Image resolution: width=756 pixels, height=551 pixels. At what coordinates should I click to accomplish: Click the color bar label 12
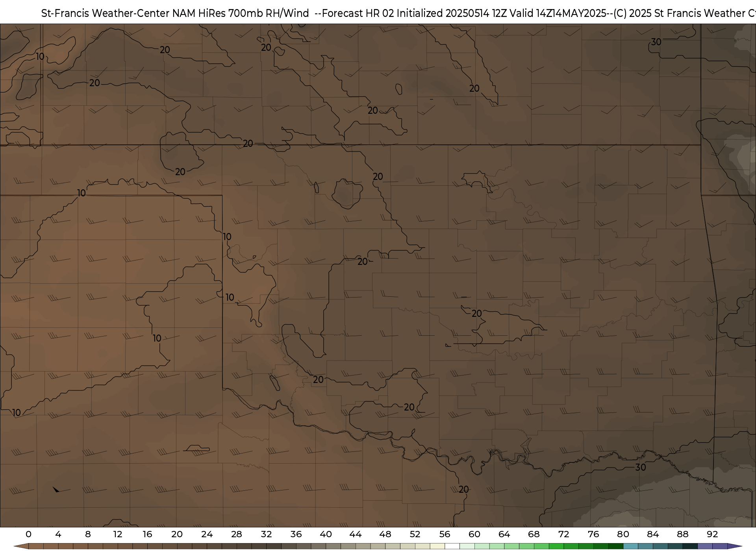click(118, 534)
